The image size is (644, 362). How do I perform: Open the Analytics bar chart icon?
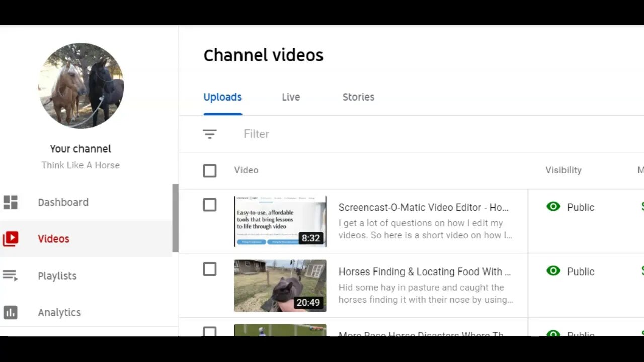(10, 312)
